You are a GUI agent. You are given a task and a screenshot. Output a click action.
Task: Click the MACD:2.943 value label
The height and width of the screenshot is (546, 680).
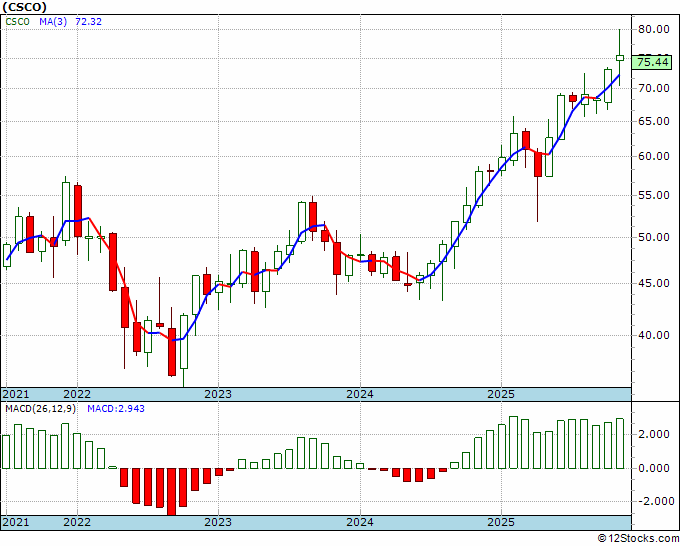point(116,409)
